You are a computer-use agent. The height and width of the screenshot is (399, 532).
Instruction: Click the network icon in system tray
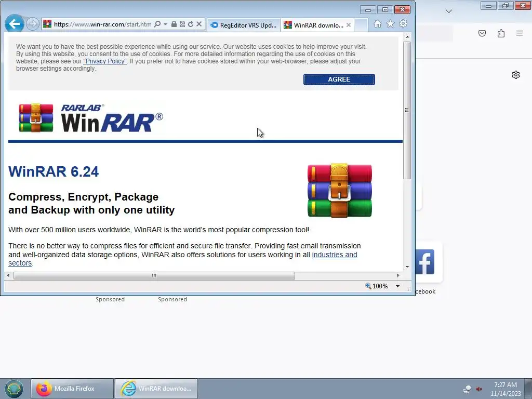(x=467, y=389)
